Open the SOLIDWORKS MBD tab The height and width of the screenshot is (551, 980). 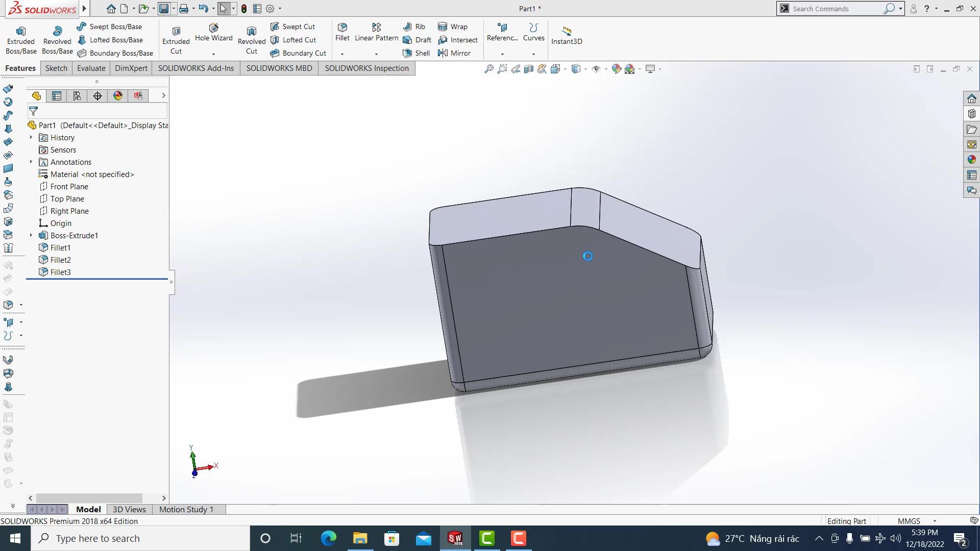click(x=279, y=68)
